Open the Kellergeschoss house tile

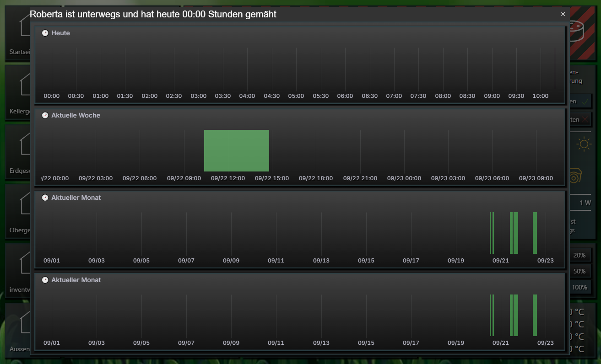(x=18, y=94)
